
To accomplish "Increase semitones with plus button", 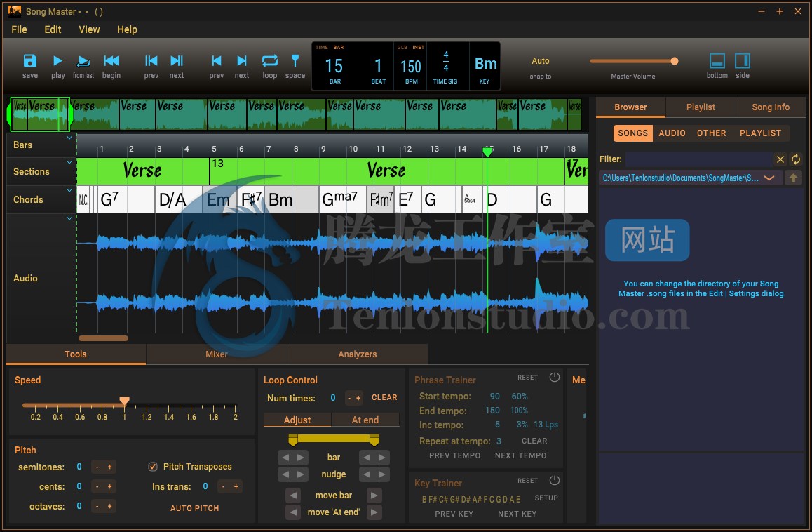I will (110, 467).
